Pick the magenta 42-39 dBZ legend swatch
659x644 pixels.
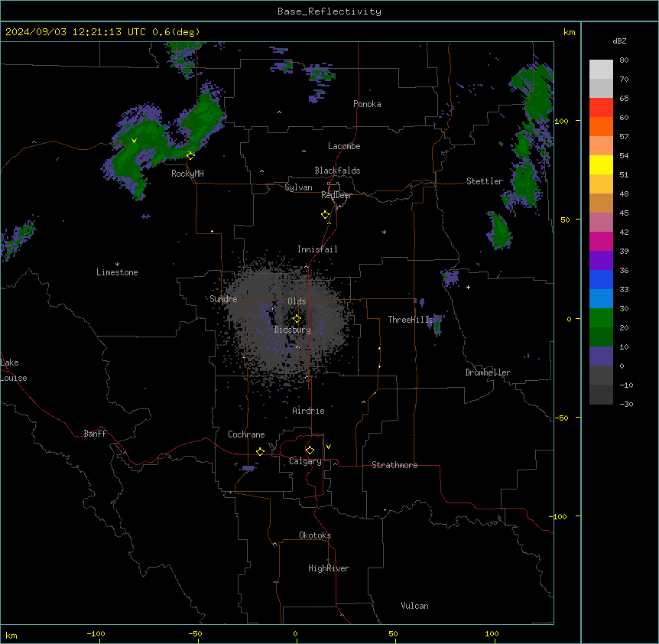tap(601, 241)
